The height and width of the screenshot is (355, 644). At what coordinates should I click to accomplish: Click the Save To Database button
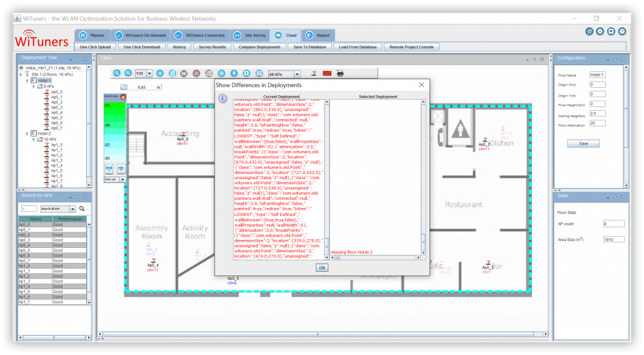tap(309, 47)
